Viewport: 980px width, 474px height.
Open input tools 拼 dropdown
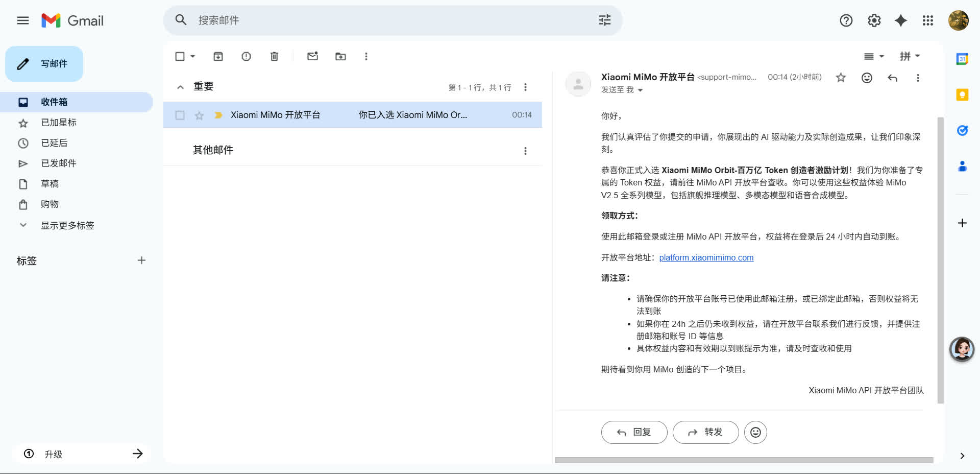coord(910,56)
